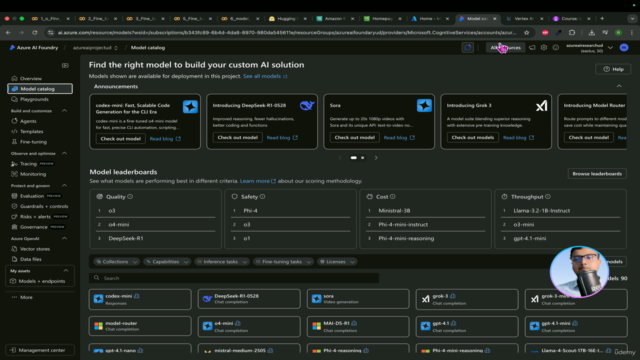Click Quality info icon
This screenshot has width=640, height=360.
[x=130, y=196]
